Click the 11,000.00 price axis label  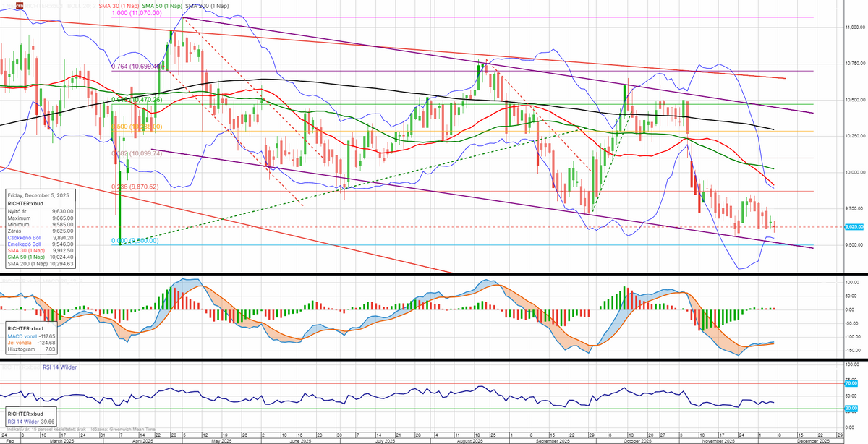click(854, 27)
